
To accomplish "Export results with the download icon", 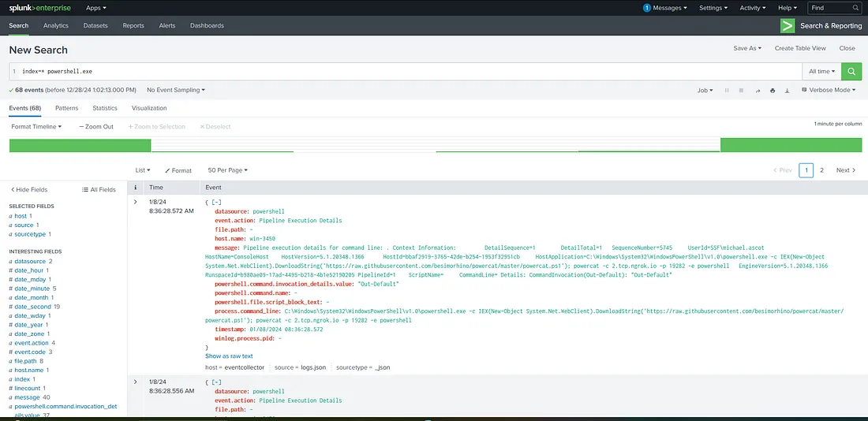I will tap(787, 90).
